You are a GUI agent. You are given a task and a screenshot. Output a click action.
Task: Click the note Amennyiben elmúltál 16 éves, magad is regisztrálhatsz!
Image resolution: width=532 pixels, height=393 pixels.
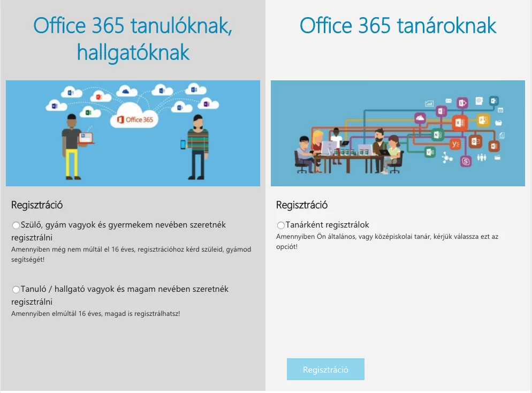coord(96,314)
